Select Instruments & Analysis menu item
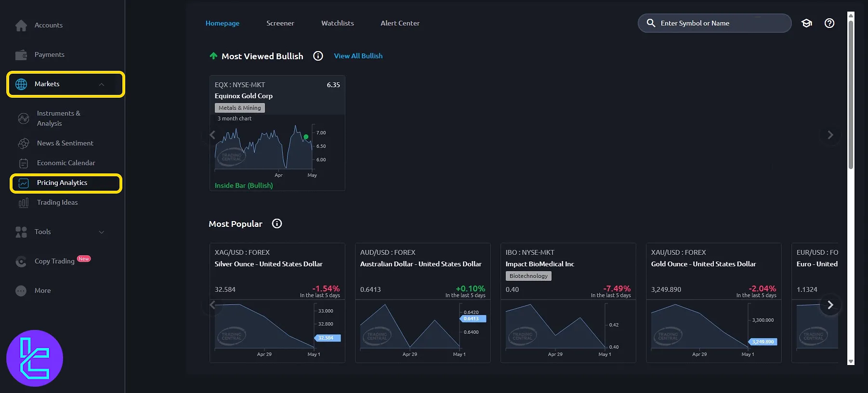Screen dimensions: 868x393 point(59,118)
